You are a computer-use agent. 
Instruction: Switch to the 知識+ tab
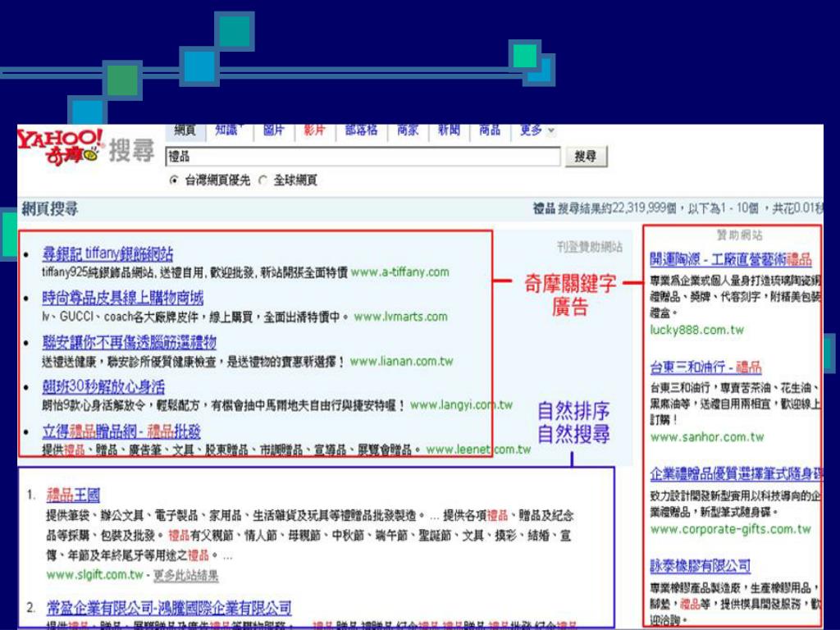click(228, 130)
